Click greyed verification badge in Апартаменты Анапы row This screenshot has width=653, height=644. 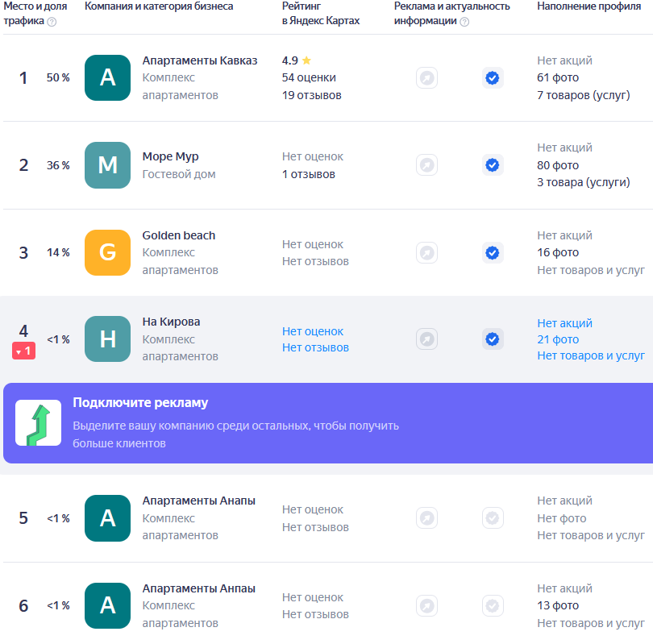(493, 518)
